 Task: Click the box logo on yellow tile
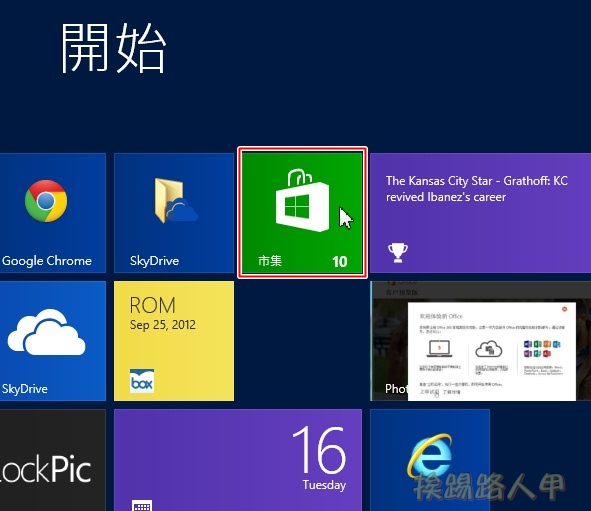(142, 381)
